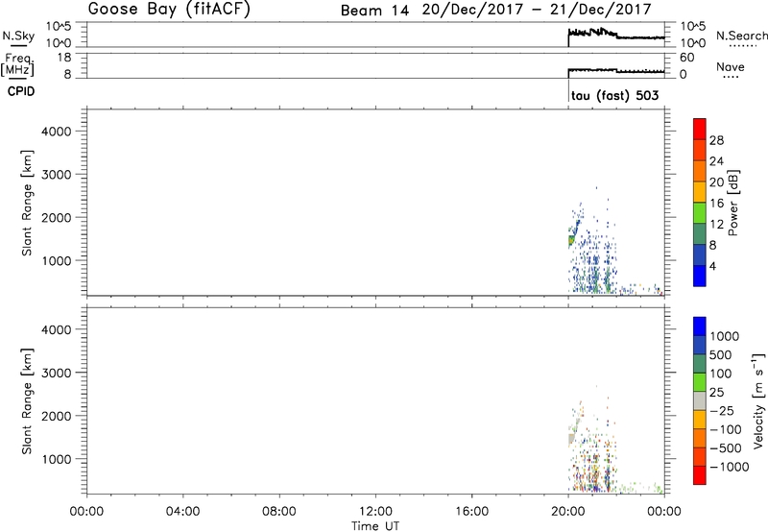Image resolution: width=768 pixels, height=532 pixels.
Task: Click the "500" Velocity colorbar value
Action: point(721,354)
